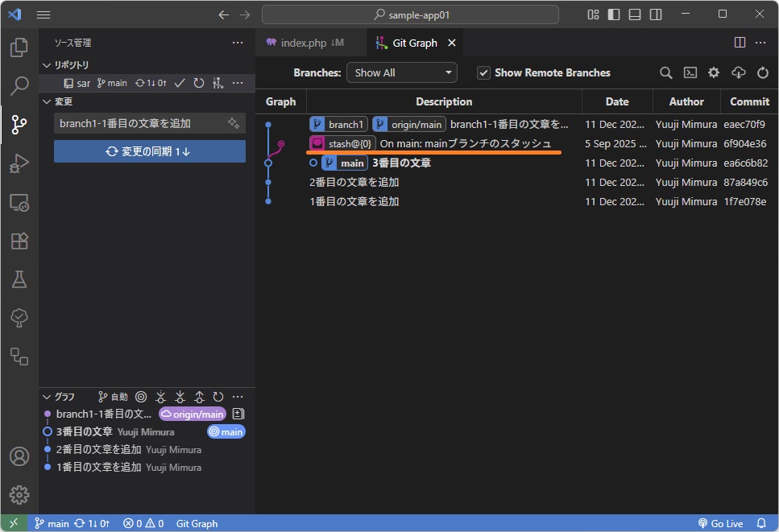Screen dimensions: 779x532
Task: Open source control panel More Actions ellipsis
Action: tap(238, 43)
